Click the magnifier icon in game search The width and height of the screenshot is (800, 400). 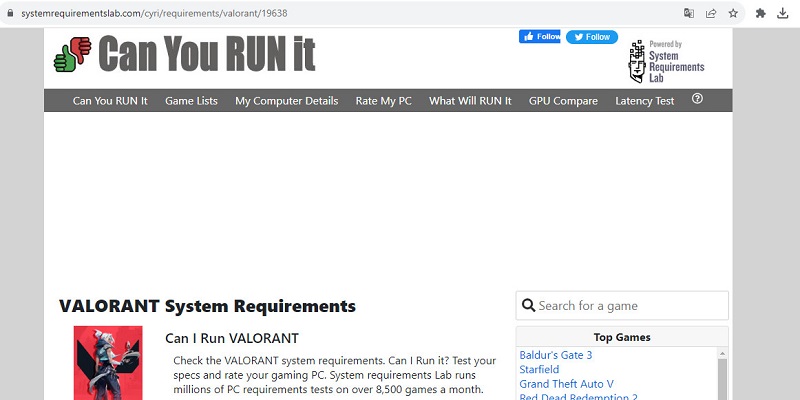(x=529, y=306)
